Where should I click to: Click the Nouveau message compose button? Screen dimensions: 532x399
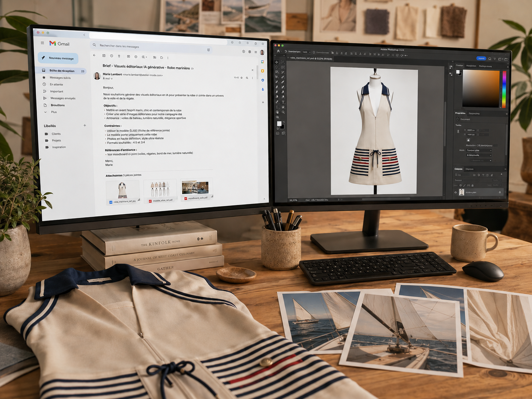[x=58, y=58]
